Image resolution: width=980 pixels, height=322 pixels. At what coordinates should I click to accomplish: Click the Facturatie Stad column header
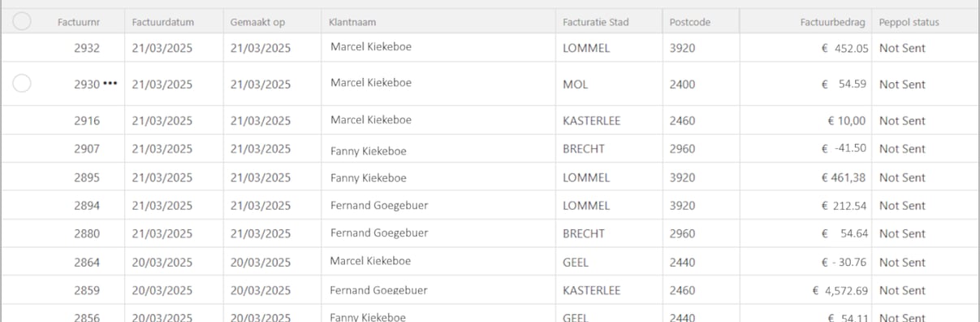[x=595, y=22]
